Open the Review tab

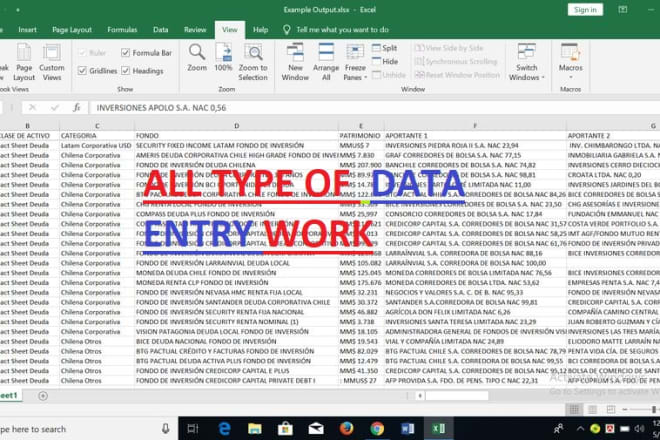point(195,29)
